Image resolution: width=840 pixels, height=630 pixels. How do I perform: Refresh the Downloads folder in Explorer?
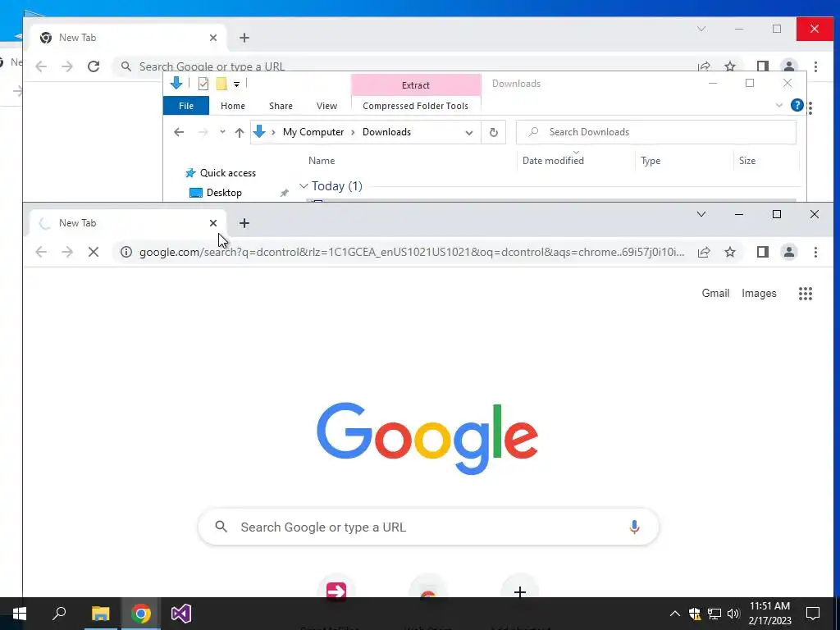coord(493,132)
